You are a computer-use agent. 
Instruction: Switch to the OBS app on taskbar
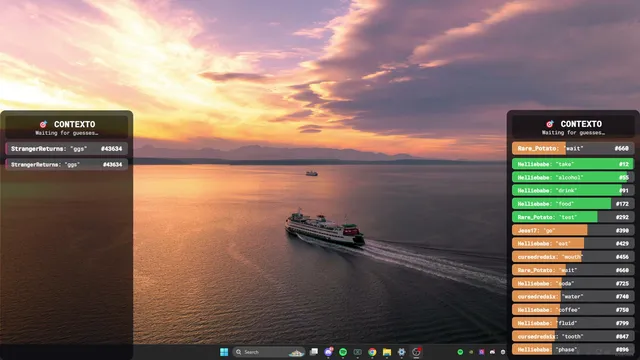click(x=416, y=352)
